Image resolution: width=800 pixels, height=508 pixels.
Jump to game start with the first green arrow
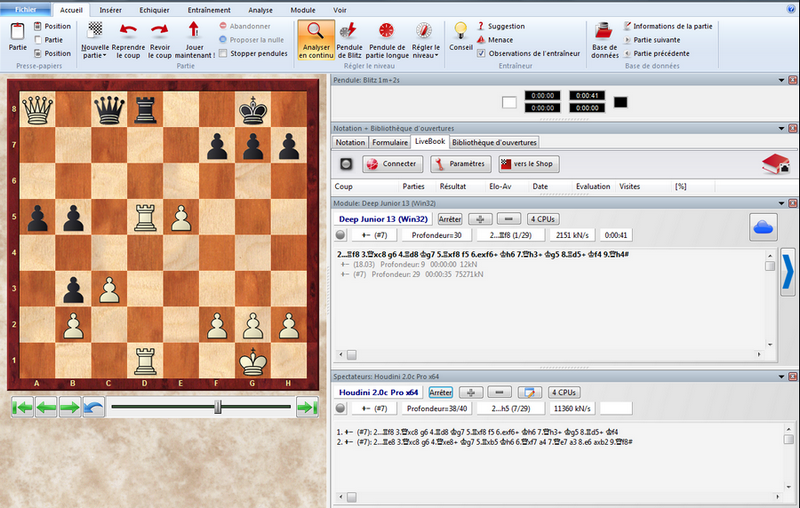pyautogui.click(x=21, y=407)
